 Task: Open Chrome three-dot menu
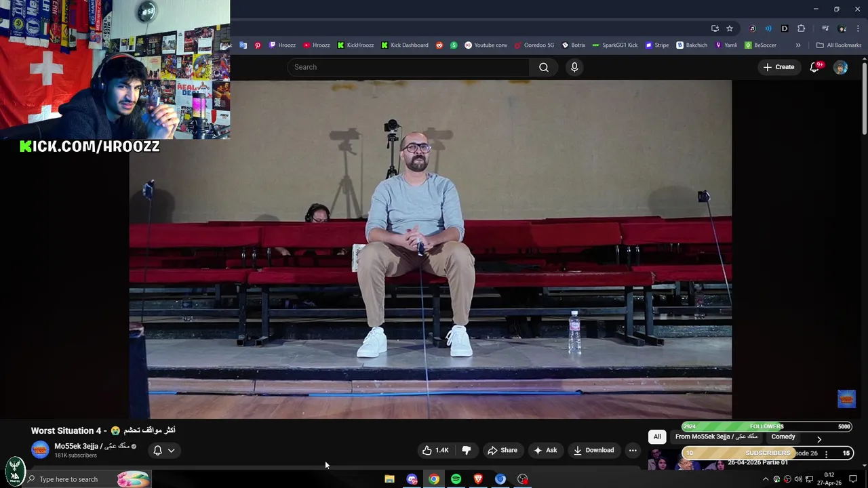click(858, 28)
